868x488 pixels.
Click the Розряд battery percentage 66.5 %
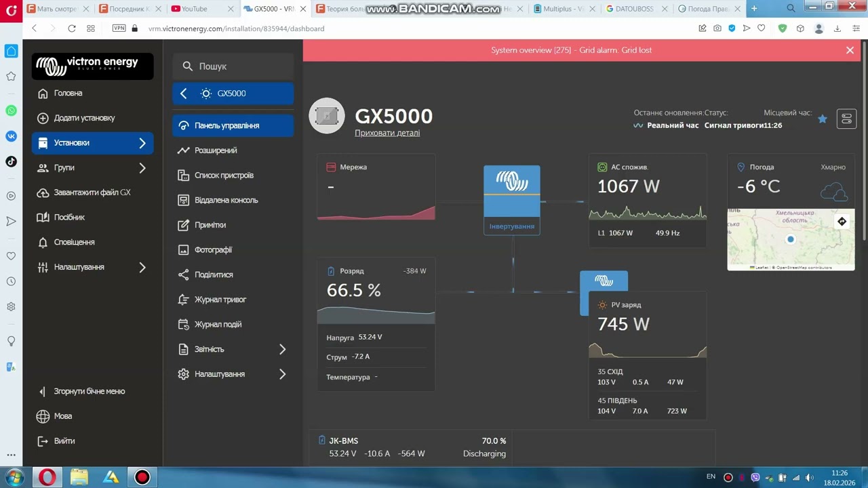coord(354,290)
